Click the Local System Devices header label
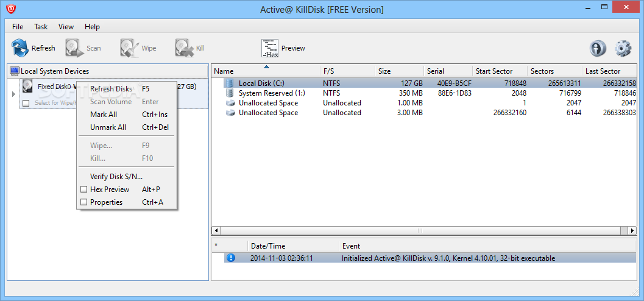The image size is (644, 301). [x=55, y=71]
